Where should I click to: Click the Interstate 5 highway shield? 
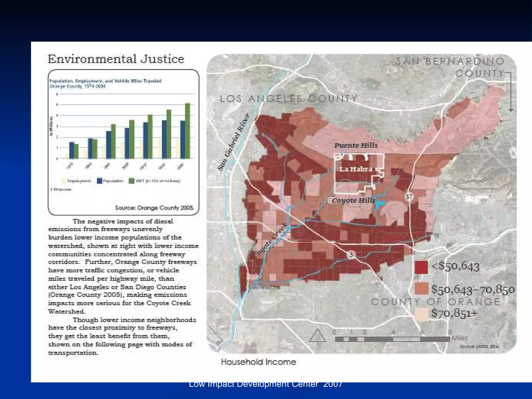pos(351,255)
